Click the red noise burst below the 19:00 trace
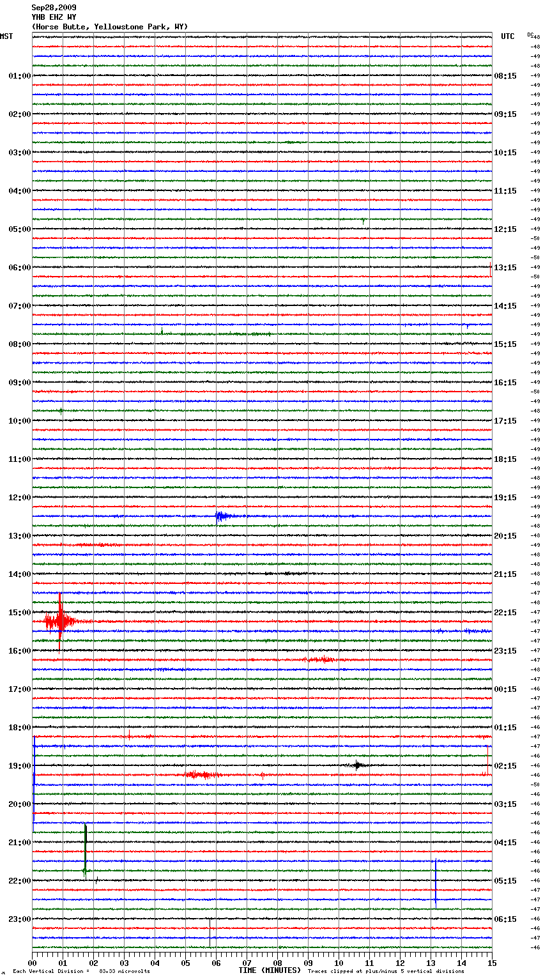543x980 pixels. point(203,774)
